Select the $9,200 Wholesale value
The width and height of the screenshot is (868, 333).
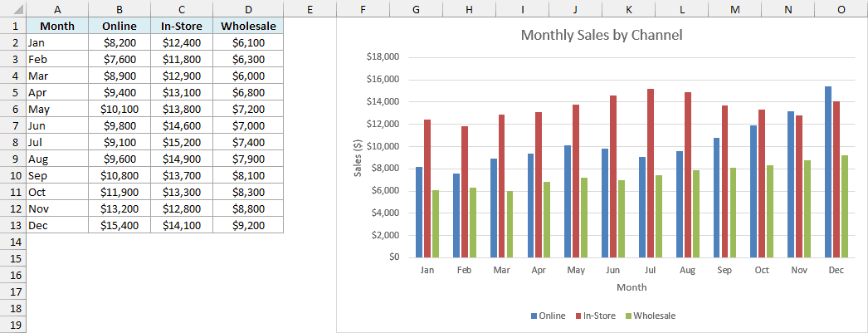(x=248, y=226)
